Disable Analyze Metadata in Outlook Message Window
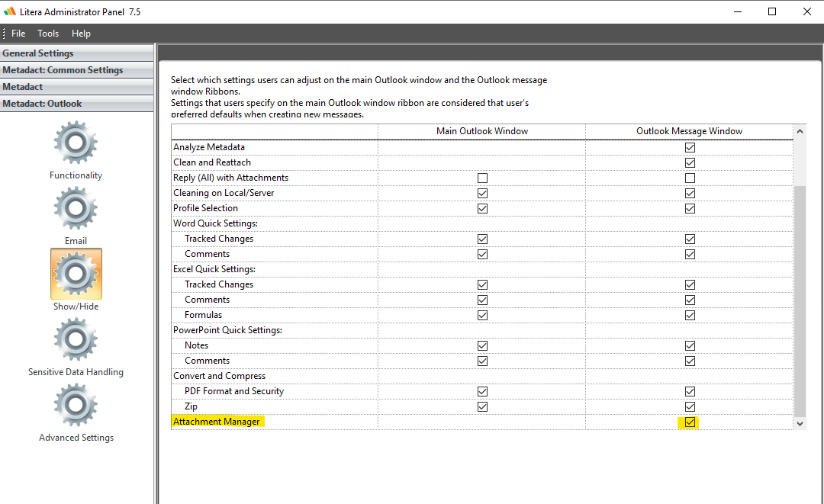The width and height of the screenshot is (824, 504). coord(689,146)
